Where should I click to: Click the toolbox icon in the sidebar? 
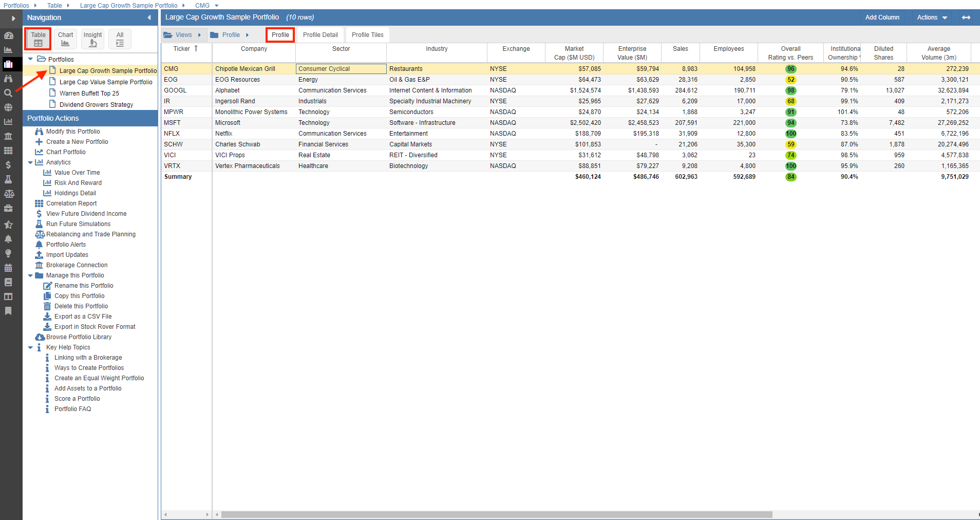point(8,208)
